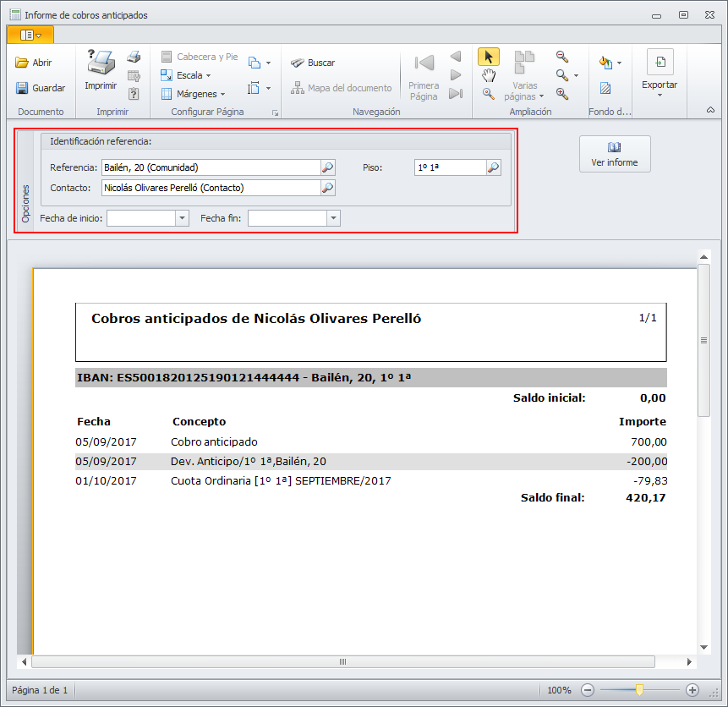Click the Ver informe button
The width and height of the screenshot is (728, 707).
coord(615,154)
